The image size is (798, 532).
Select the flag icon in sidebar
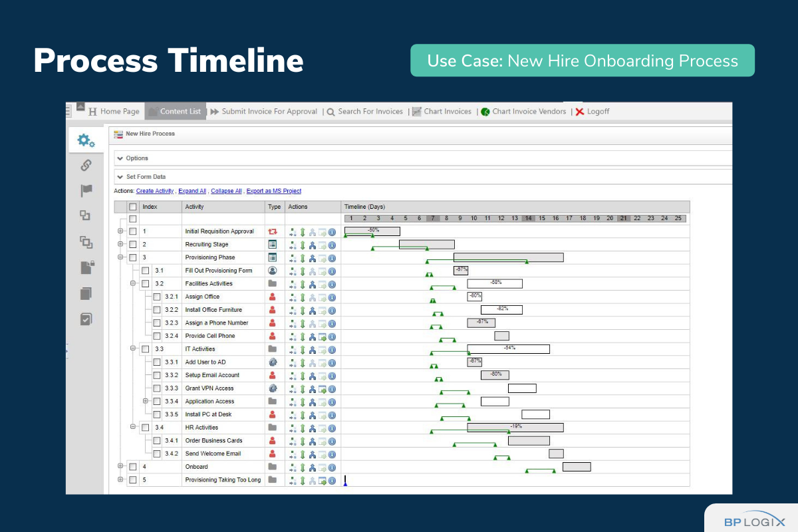coord(86,191)
